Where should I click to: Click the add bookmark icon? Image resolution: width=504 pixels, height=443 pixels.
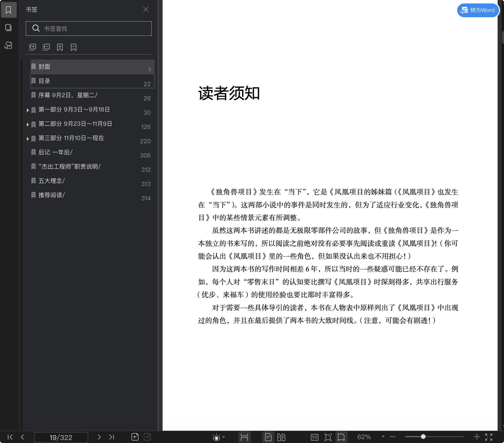click(60, 47)
